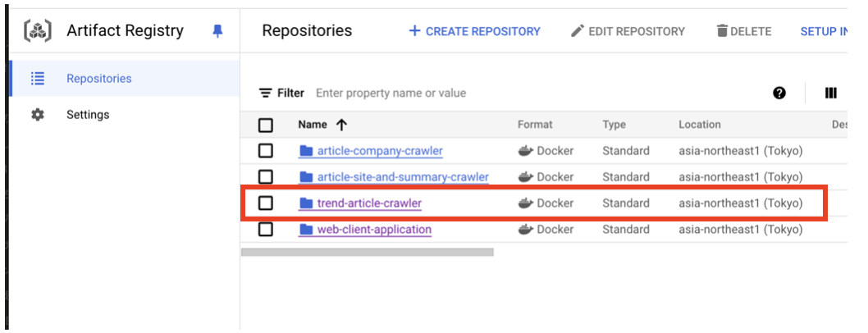
Task: Check the trend-article-crawler row checkbox
Action: coord(266,203)
